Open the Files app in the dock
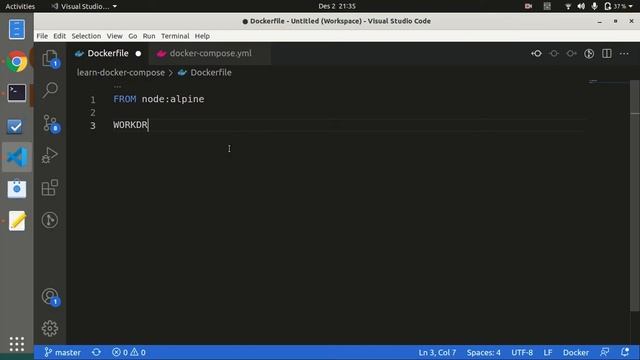Viewport: 640px width, 360px height. coord(17,30)
